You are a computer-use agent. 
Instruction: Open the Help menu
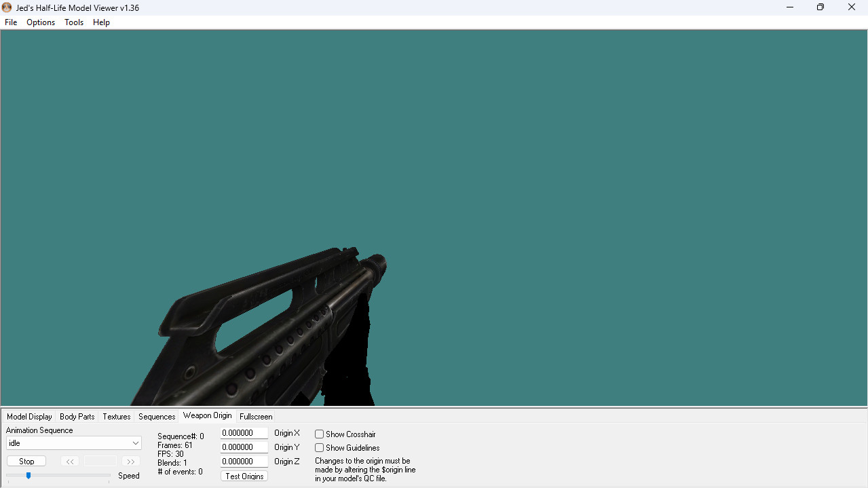tap(101, 22)
